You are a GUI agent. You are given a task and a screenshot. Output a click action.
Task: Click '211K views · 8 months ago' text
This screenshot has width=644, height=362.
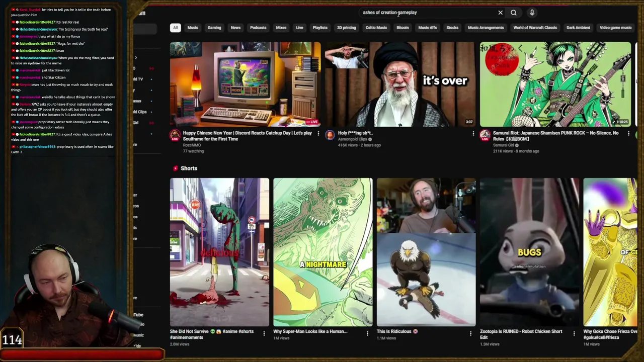(516, 151)
